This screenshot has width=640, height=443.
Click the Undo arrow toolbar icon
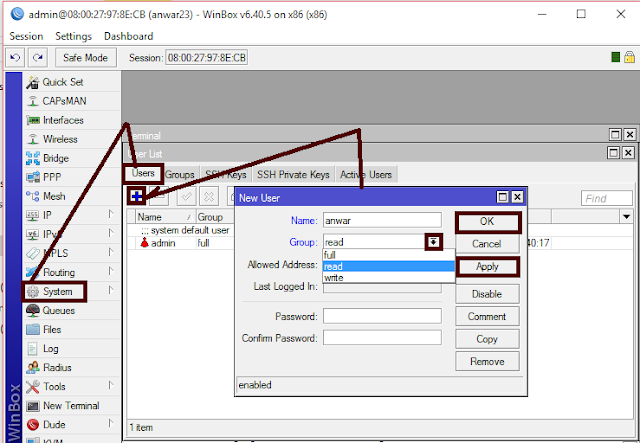click(15, 58)
